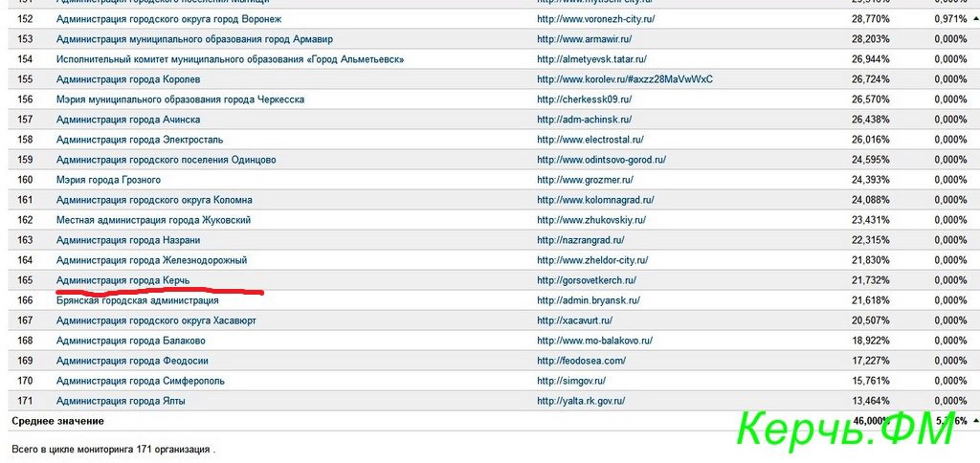
Task: Select Администрация города Назрани
Action: (128, 240)
